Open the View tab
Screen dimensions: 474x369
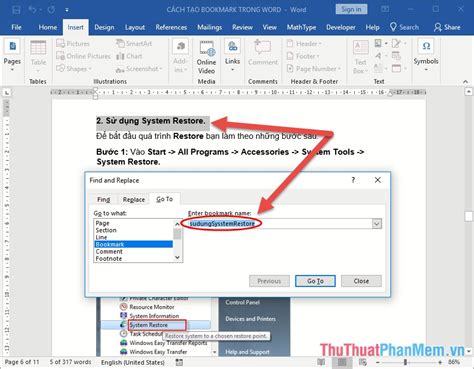(x=269, y=27)
